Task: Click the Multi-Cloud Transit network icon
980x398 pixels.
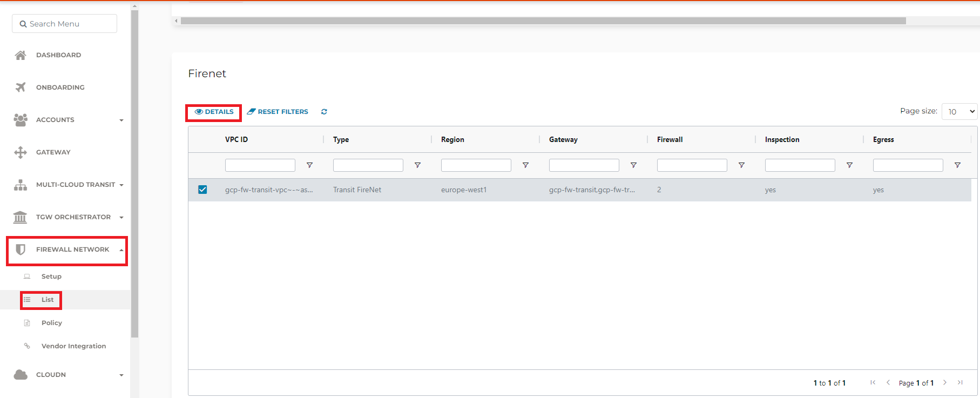Action: tap(21, 185)
